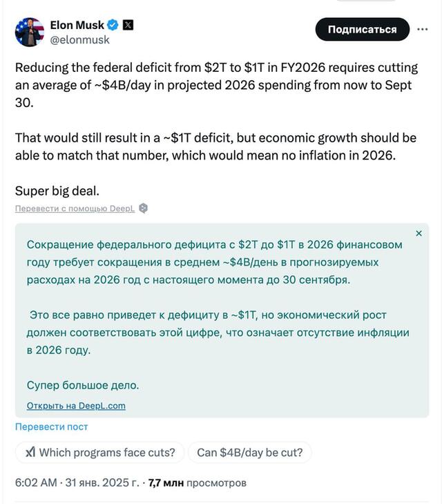Click the Перевести пост link
Image resolution: width=442 pixels, height=504 pixels.
tap(52, 427)
